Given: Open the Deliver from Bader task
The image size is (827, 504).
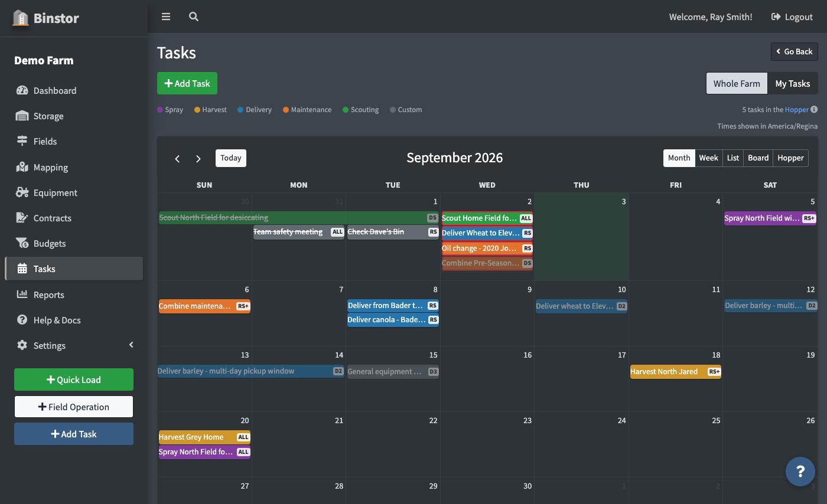Looking at the screenshot, I should [393, 305].
